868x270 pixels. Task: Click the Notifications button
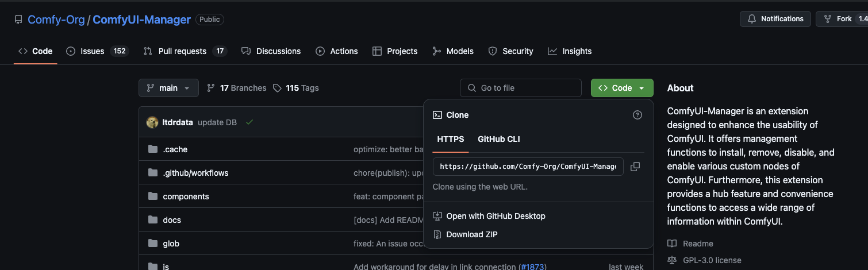(775, 19)
